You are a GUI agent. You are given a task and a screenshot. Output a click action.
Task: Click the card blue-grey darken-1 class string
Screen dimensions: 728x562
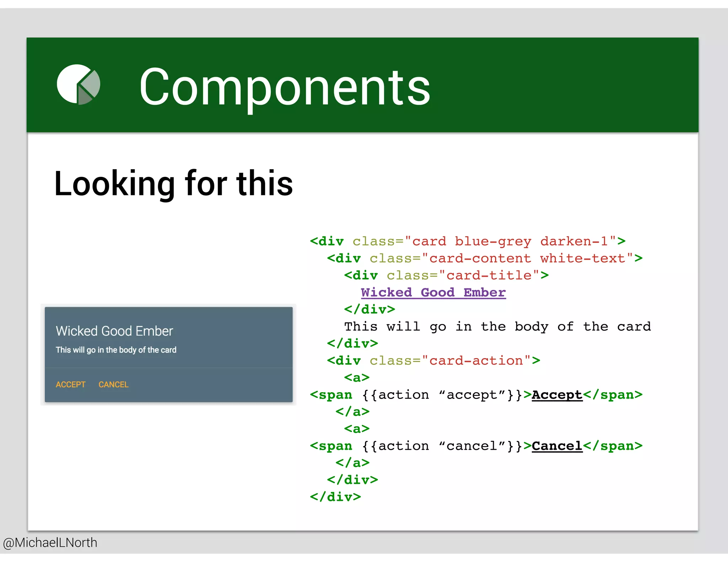(510, 241)
